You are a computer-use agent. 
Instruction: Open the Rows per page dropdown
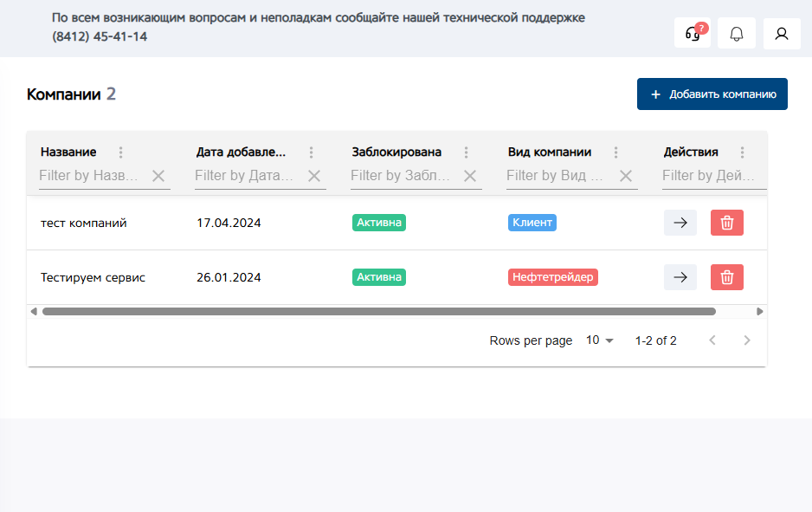pos(600,340)
